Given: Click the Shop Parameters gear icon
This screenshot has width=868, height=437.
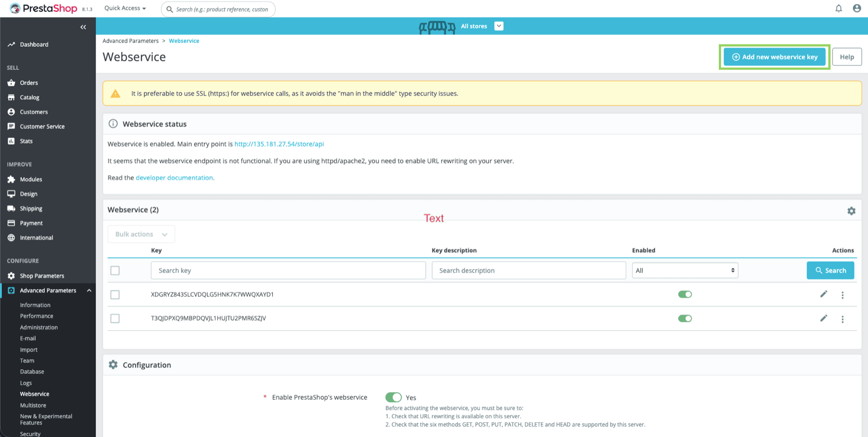Looking at the screenshot, I should (x=11, y=276).
